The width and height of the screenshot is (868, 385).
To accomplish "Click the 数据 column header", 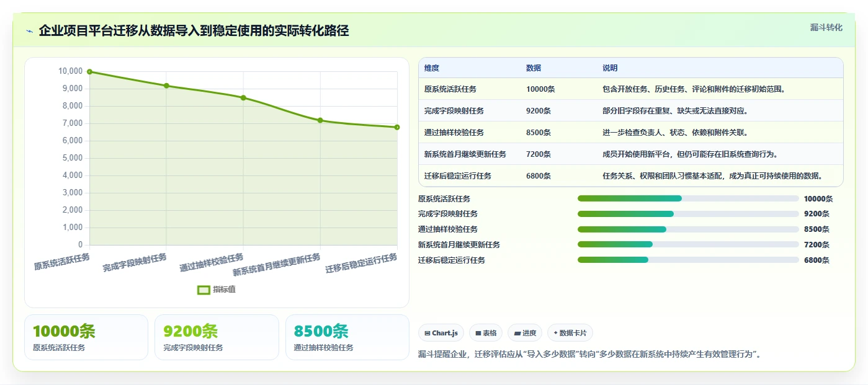I will [534, 68].
